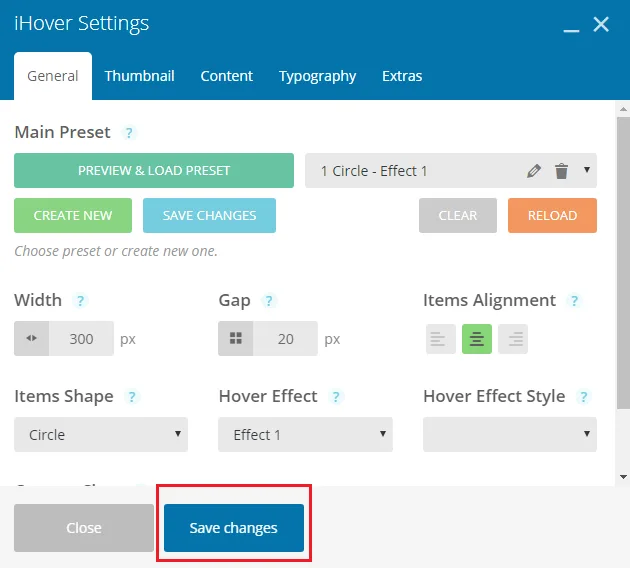This screenshot has height=568, width=630.
Task: Switch to the Thumbnail tab
Action: 139,76
